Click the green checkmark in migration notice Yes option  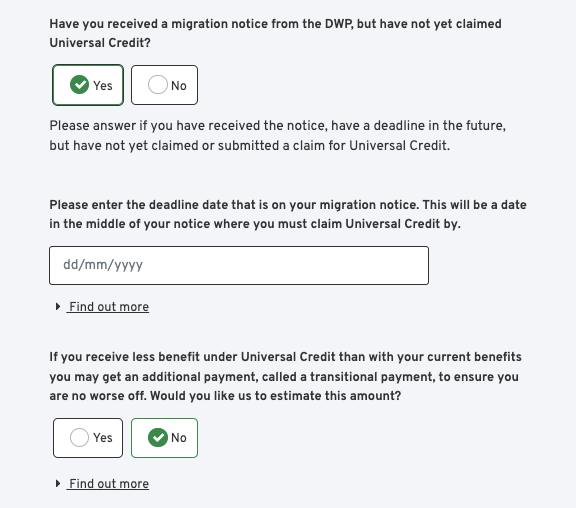[x=79, y=85]
